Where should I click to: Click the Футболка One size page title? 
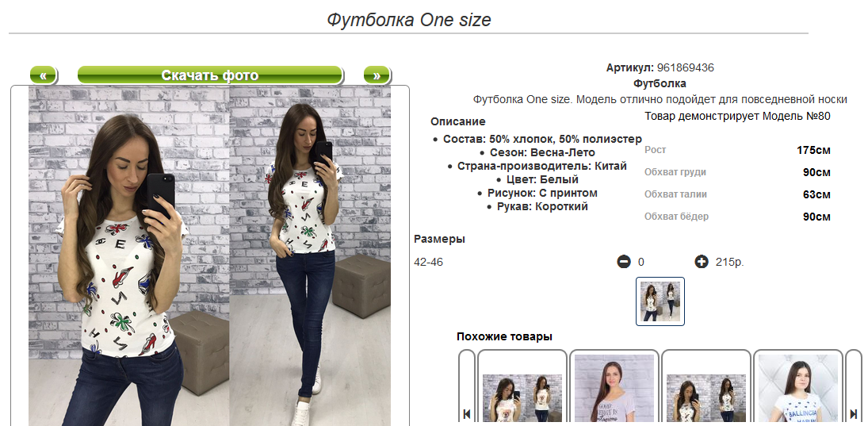(408, 20)
